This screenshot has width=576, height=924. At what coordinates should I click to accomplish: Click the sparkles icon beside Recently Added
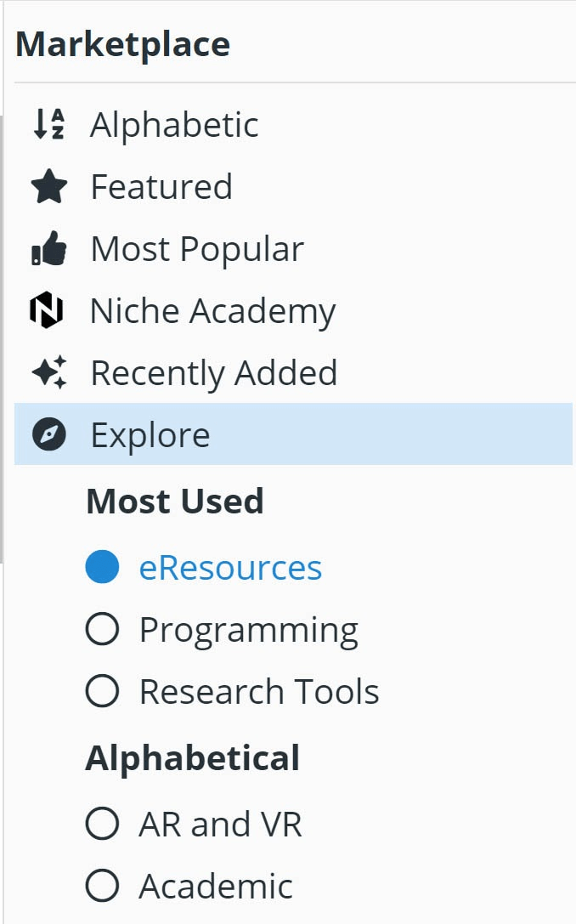tap(49, 372)
